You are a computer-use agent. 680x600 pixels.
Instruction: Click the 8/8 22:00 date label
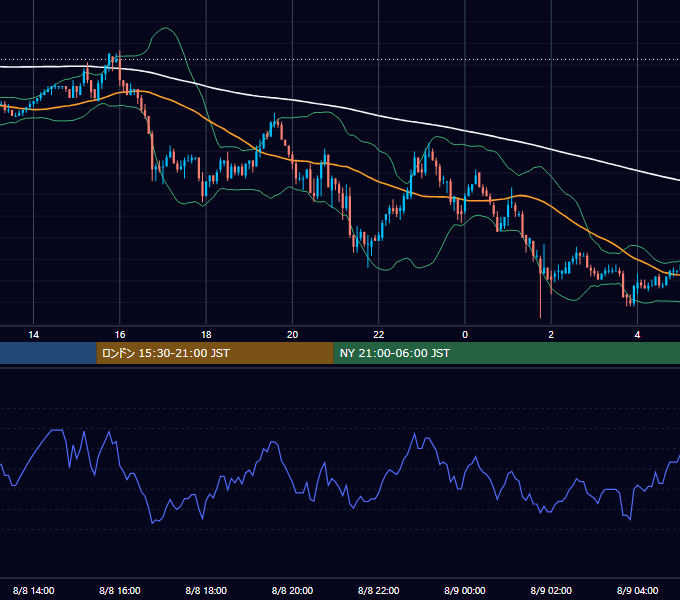pos(379,590)
